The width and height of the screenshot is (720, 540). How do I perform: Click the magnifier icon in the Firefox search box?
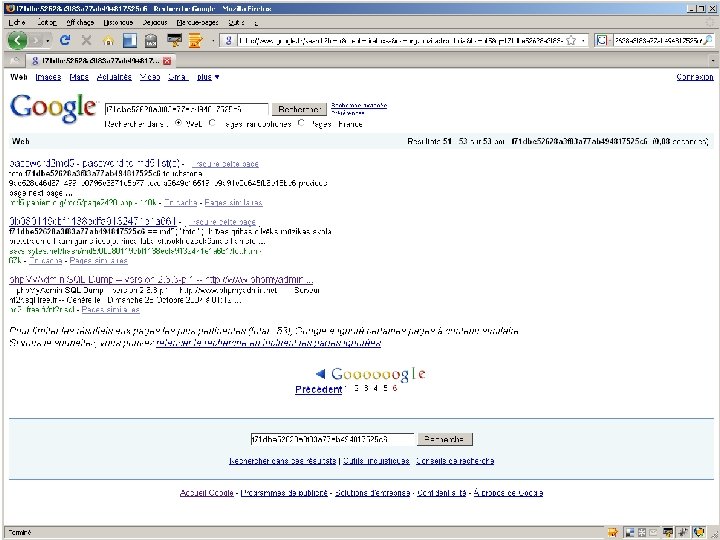(x=708, y=41)
